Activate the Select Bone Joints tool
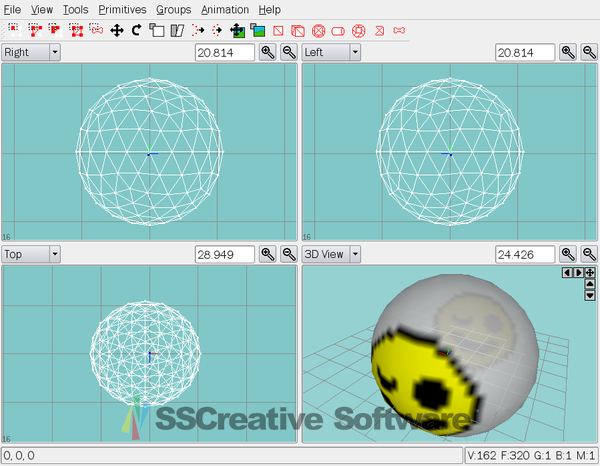Image resolution: width=600 pixels, height=466 pixels. pyautogui.click(x=96, y=30)
